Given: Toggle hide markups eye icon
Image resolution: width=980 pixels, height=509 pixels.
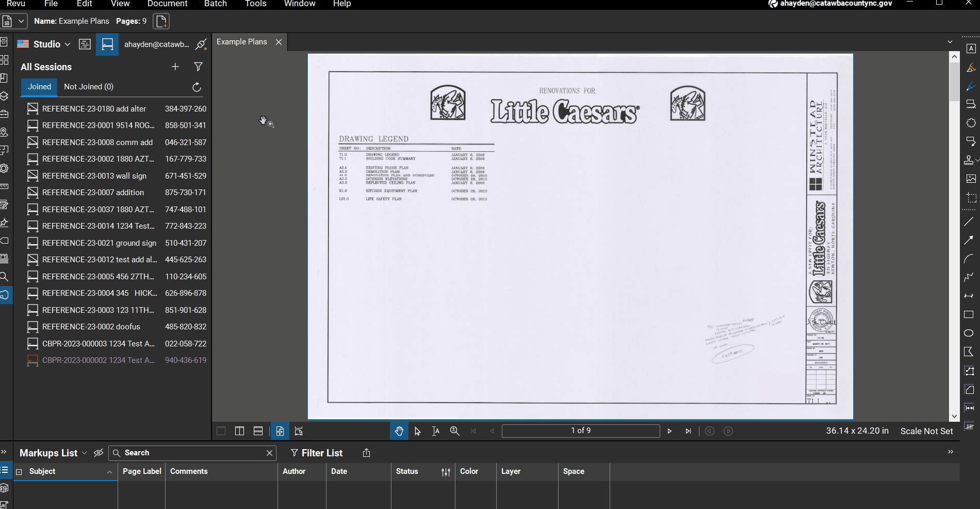Looking at the screenshot, I should 99,453.
